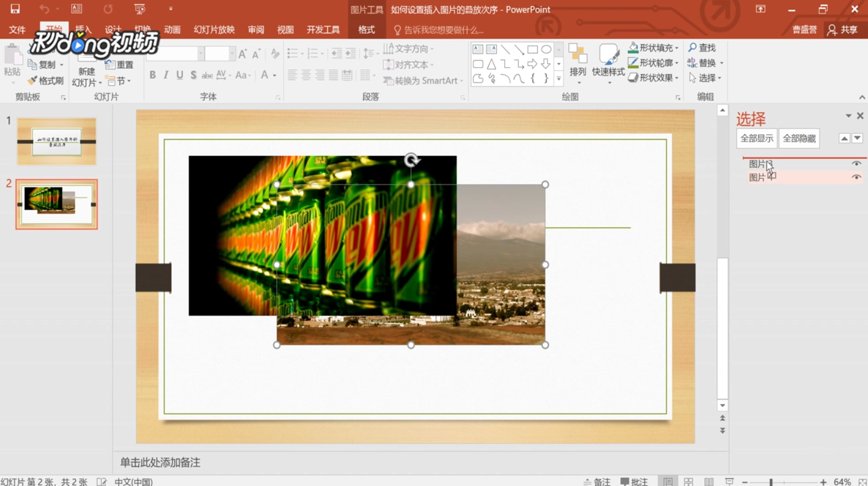This screenshot has width=868, height=486.
Task: Switch to View (视图) tab
Action: [x=285, y=29]
